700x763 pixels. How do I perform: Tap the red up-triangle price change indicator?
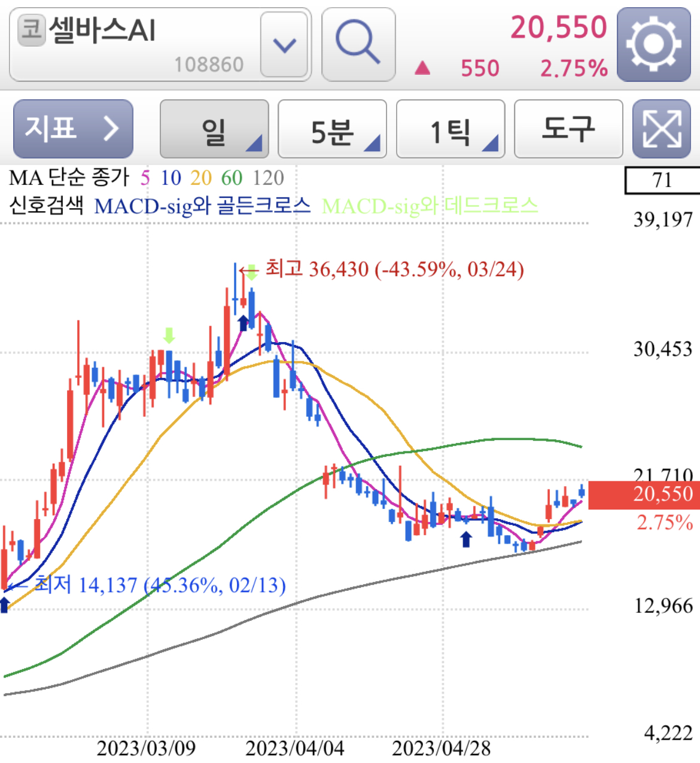pyautogui.click(x=422, y=68)
